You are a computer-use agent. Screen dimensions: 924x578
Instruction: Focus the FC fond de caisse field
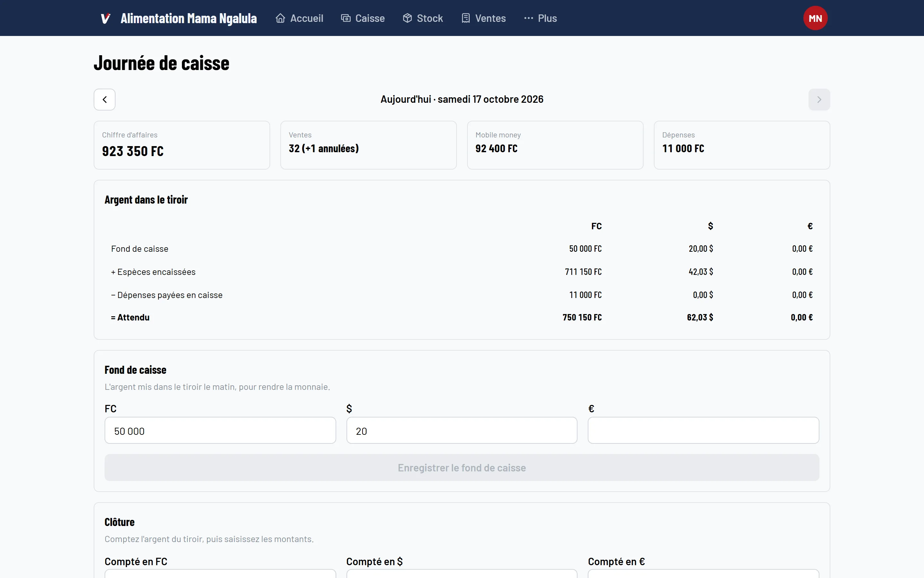220,430
